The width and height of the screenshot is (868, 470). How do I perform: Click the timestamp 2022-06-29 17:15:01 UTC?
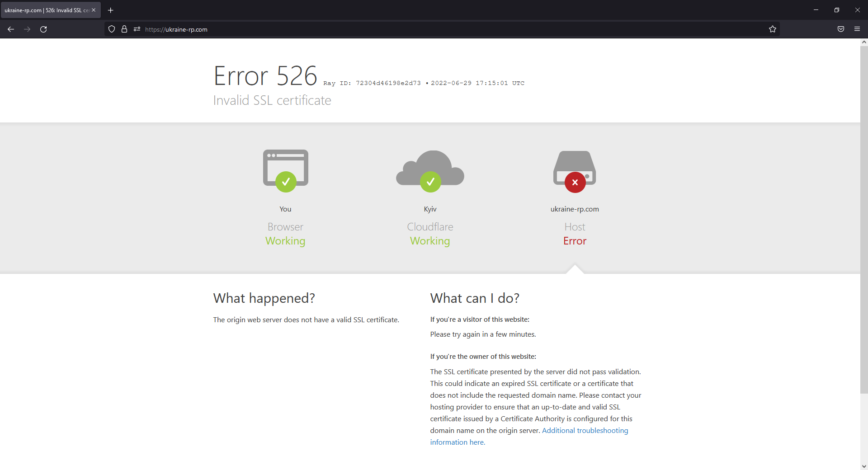(477, 83)
